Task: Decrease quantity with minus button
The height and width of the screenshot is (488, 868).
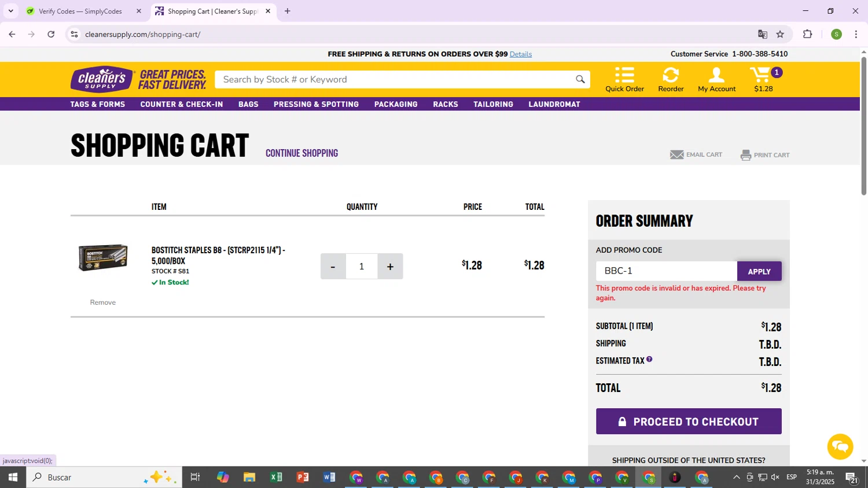Action: tap(333, 266)
